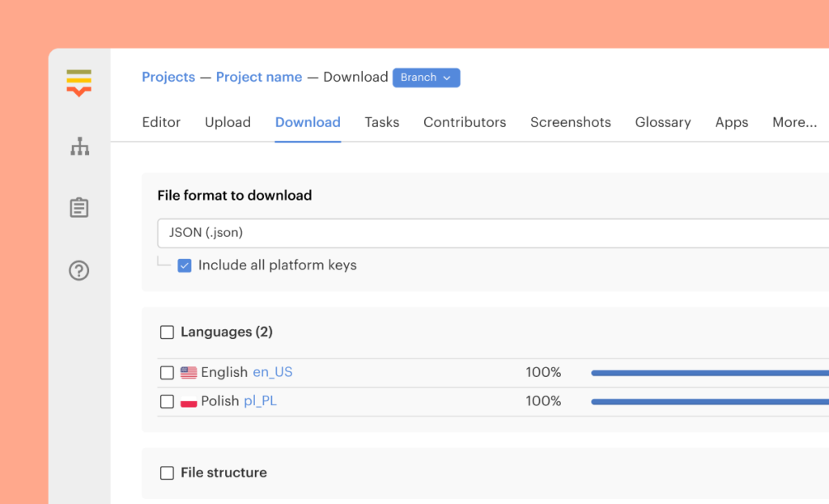Open the JSON (.json) file format selector
Screen dimensions: 829x504
point(493,233)
